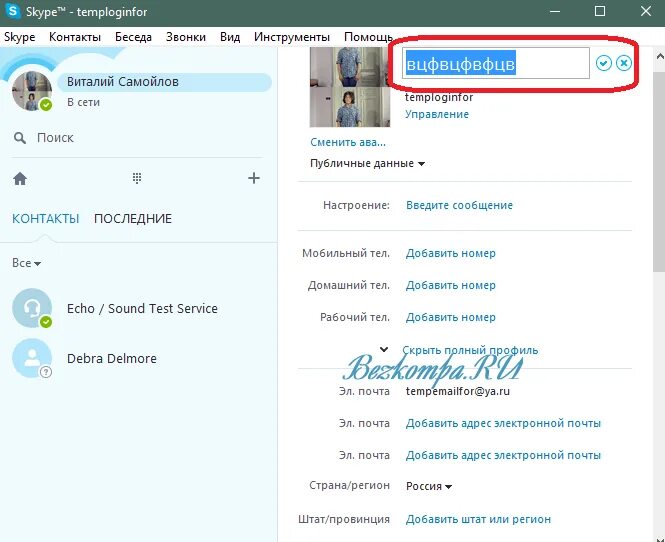Open the Звонки menu
Viewport: 665px width, 542px height.
[186, 37]
